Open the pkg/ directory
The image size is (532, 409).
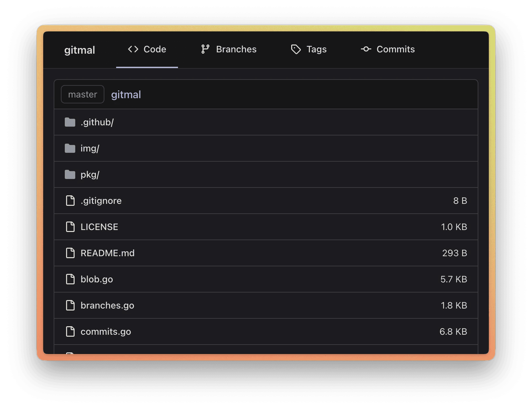[90, 175]
